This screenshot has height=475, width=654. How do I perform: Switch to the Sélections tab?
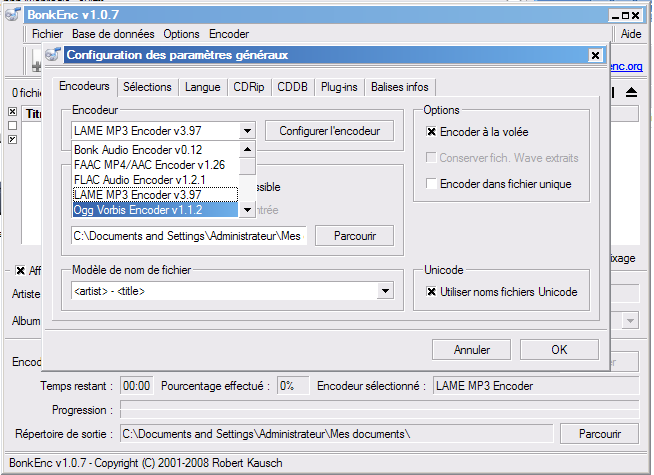(x=147, y=87)
